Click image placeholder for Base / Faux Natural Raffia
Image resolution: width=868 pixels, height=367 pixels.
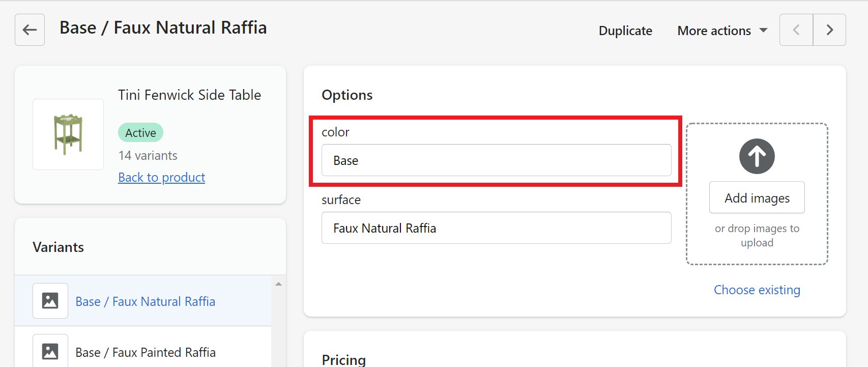click(50, 301)
